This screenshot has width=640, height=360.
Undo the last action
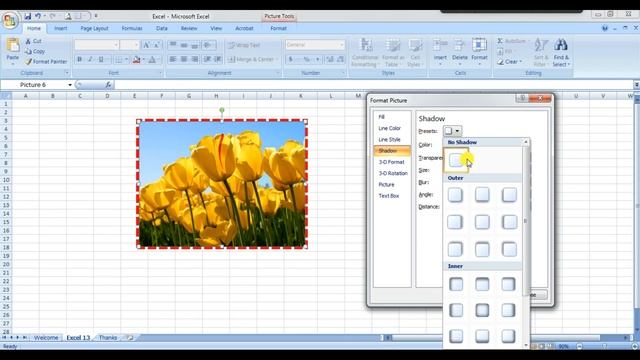pos(38,16)
